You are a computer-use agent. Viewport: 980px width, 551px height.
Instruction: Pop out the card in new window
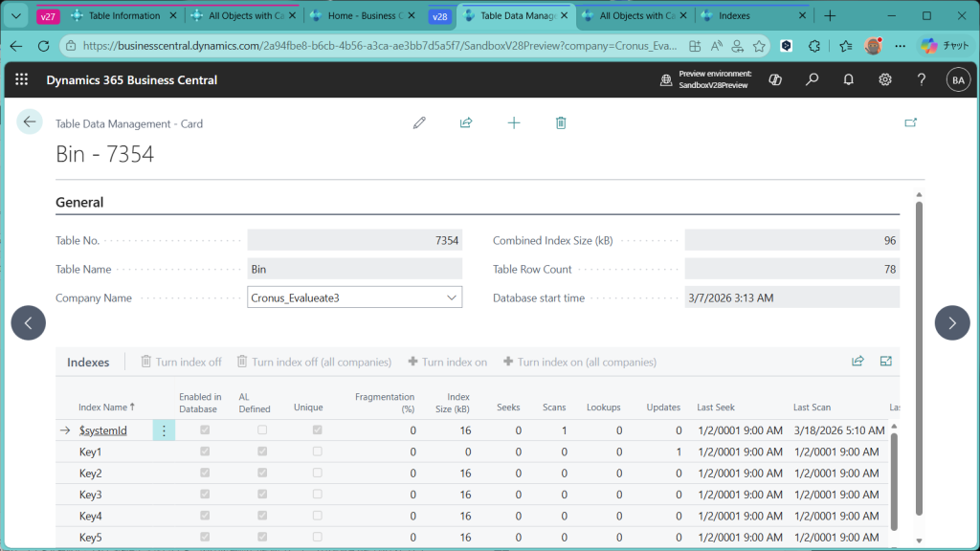[x=910, y=122]
